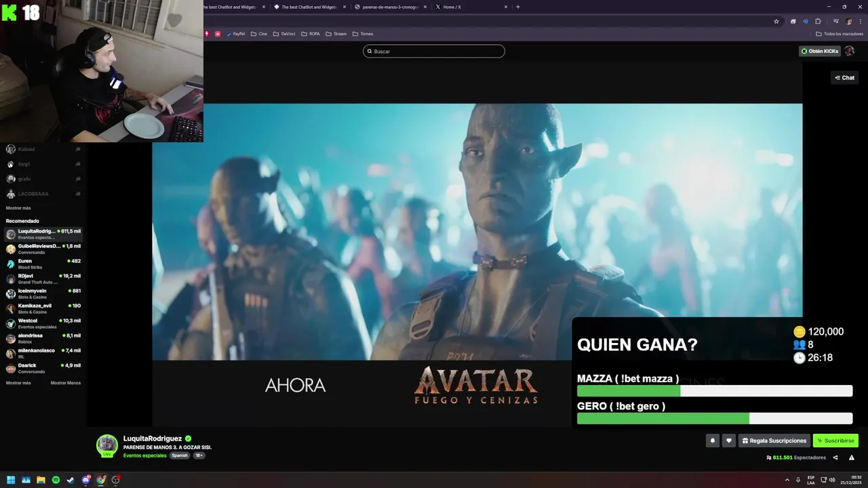Open LuquitaRodriguez channel avatar
The width and height of the screenshot is (868, 488).
tap(107, 445)
